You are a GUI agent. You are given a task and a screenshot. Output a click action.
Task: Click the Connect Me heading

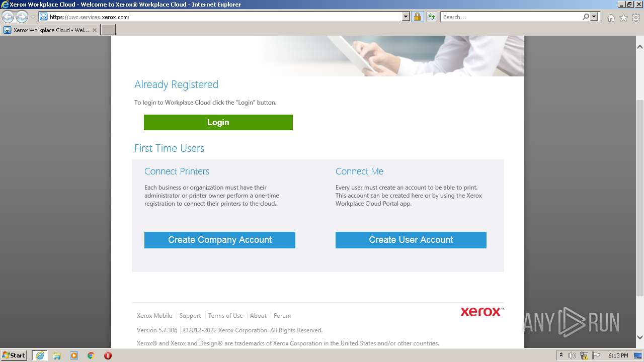coord(359,171)
